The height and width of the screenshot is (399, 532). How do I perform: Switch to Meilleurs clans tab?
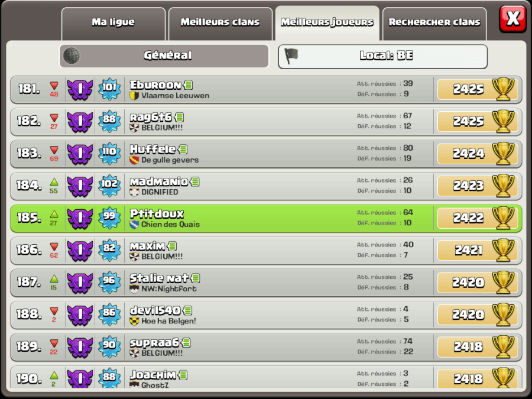point(220,24)
